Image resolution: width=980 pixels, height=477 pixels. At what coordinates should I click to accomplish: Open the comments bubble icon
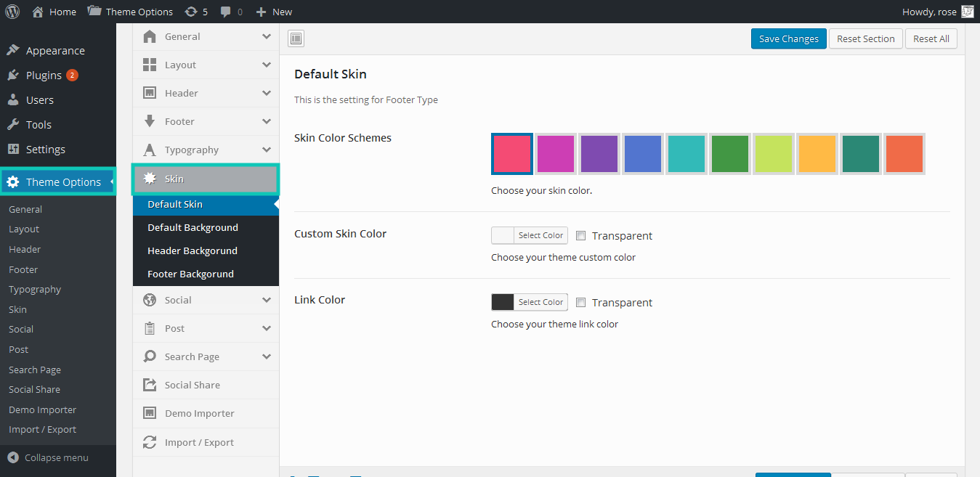(226, 12)
